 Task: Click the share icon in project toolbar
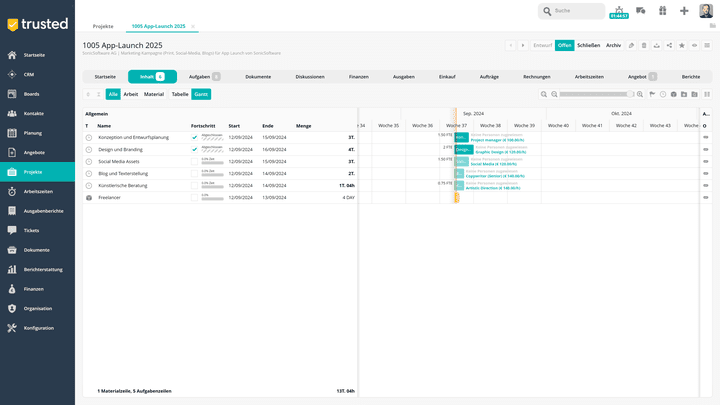669,45
